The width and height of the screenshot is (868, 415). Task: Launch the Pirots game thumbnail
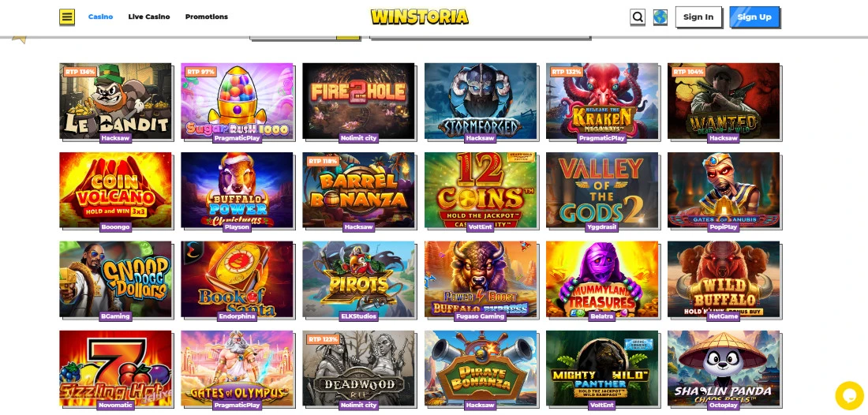click(358, 279)
